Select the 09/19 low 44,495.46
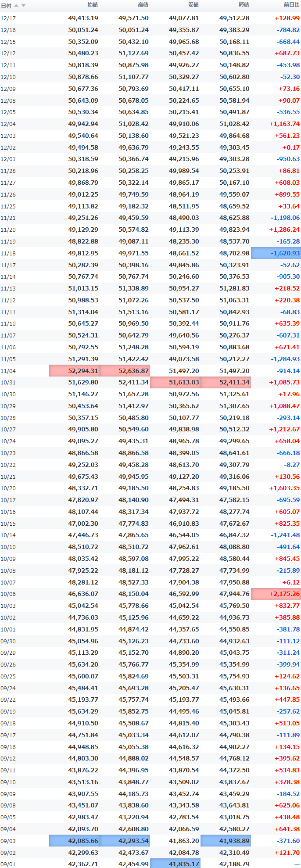Viewport: 301px width, 868px height. coord(184,711)
